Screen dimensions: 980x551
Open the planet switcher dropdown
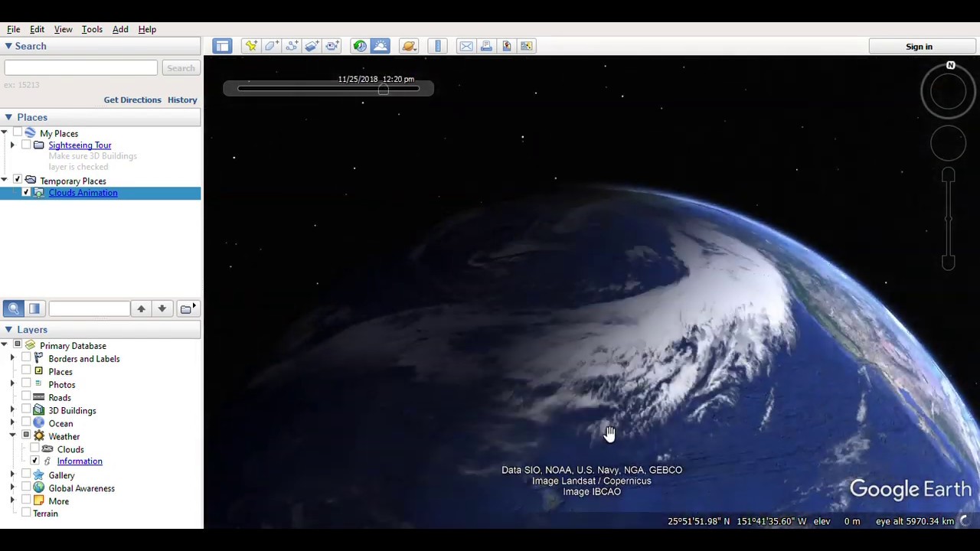(x=409, y=46)
